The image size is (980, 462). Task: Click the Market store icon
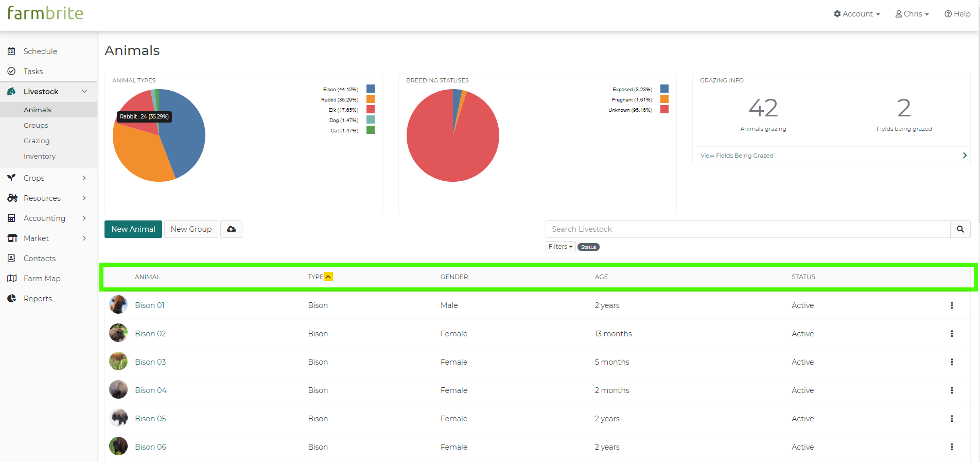[x=12, y=238]
